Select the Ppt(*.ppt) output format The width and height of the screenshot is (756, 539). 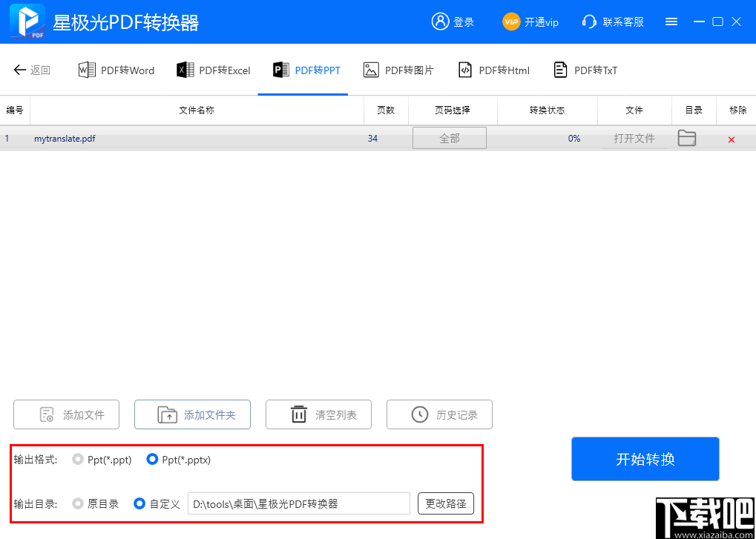point(77,460)
